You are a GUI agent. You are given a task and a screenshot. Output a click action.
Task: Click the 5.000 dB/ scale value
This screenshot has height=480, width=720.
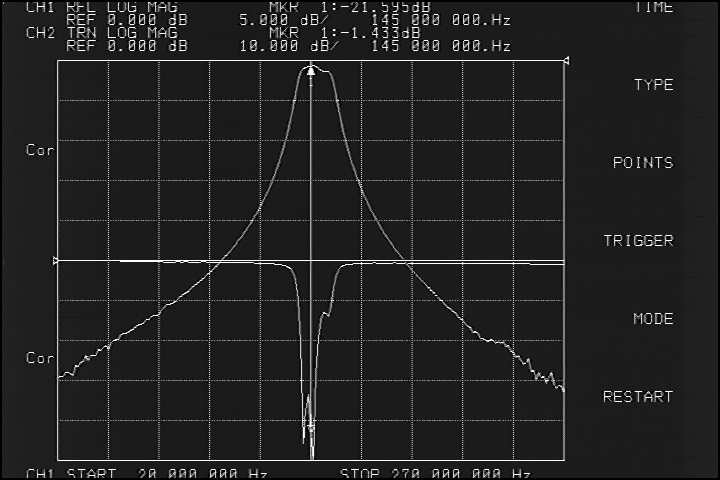pyautogui.click(x=276, y=19)
